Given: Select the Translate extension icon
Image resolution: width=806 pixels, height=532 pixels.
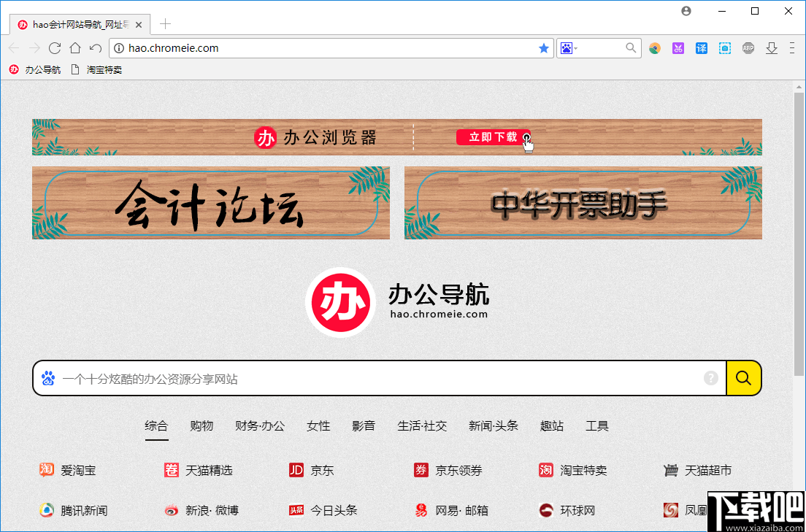Looking at the screenshot, I should tap(701, 47).
